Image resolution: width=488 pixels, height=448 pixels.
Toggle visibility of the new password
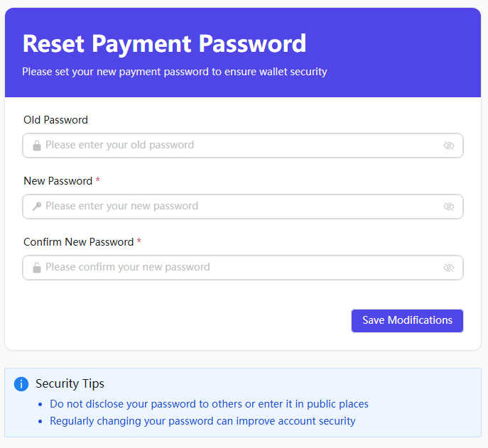tap(448, 207)
